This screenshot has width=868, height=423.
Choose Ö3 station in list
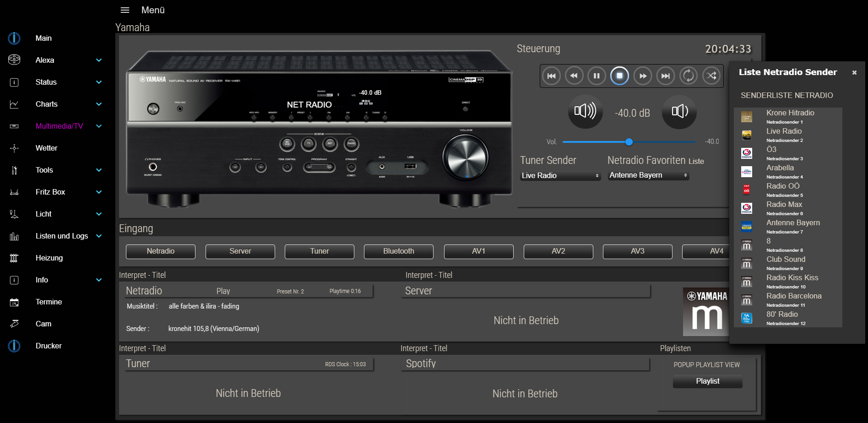[x=788, y=153]
